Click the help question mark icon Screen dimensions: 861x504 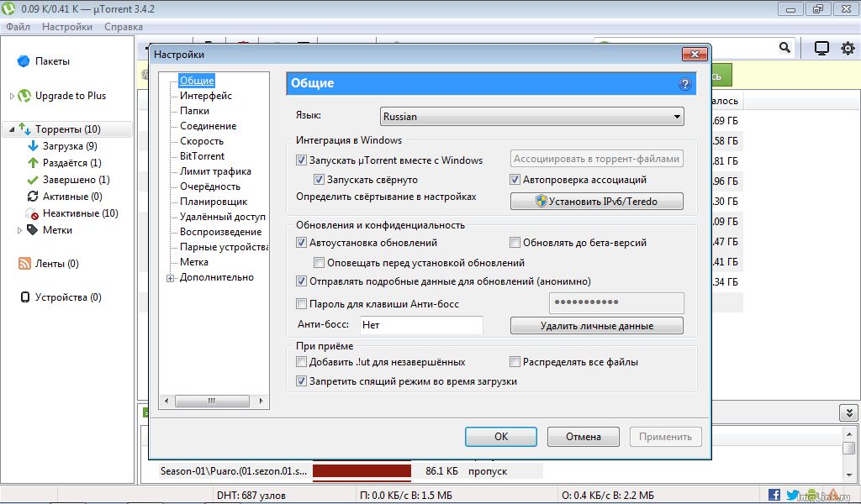684,84
